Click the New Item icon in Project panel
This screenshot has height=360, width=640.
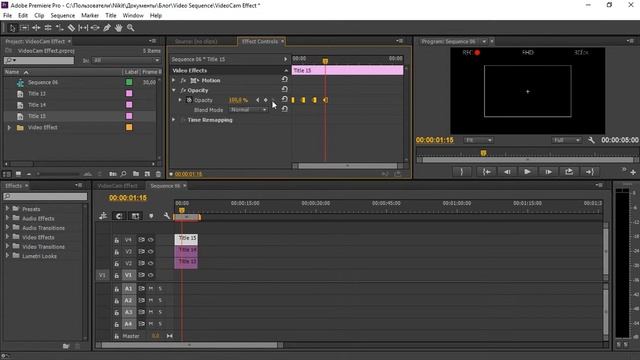click(x=147, y=174)
